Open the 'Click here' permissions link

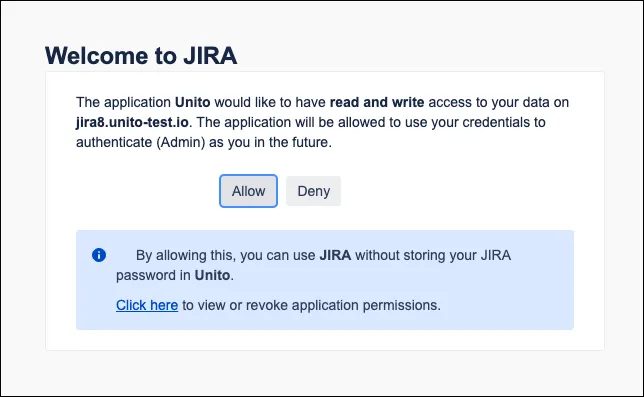[x=147, y=305]
